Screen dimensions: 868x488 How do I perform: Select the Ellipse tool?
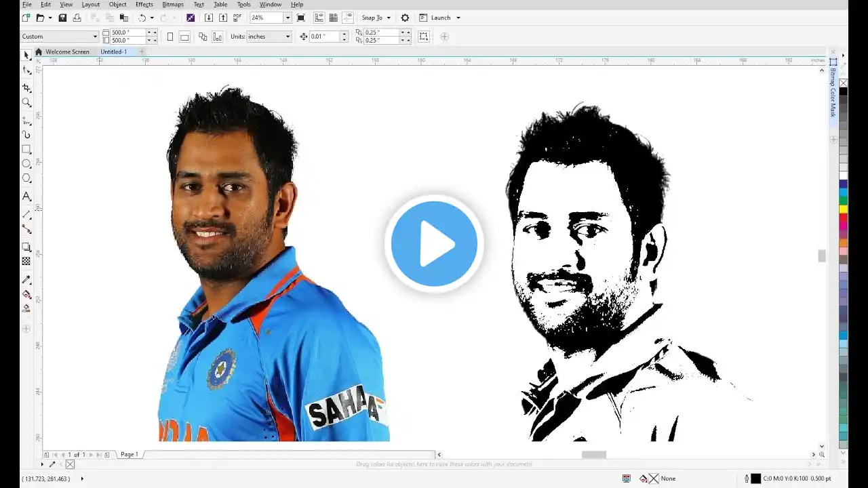click(26, 163)
